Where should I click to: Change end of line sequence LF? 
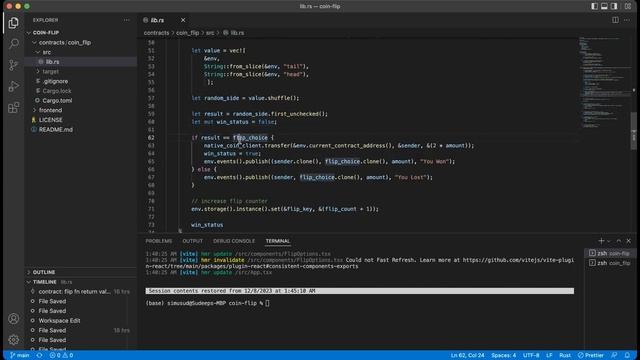click(x=549, y=355)
